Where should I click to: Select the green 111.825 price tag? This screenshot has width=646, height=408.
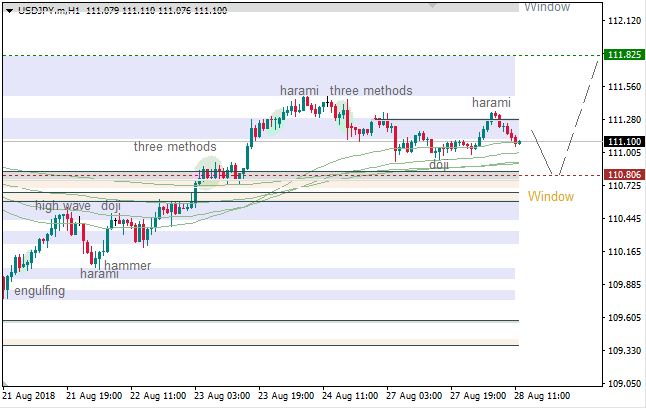click(x=624, y=55)
